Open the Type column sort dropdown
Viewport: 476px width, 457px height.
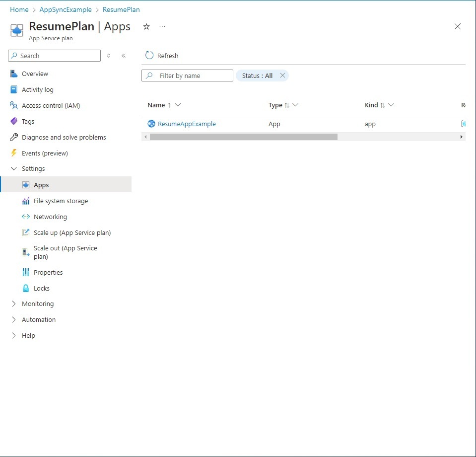296,105
